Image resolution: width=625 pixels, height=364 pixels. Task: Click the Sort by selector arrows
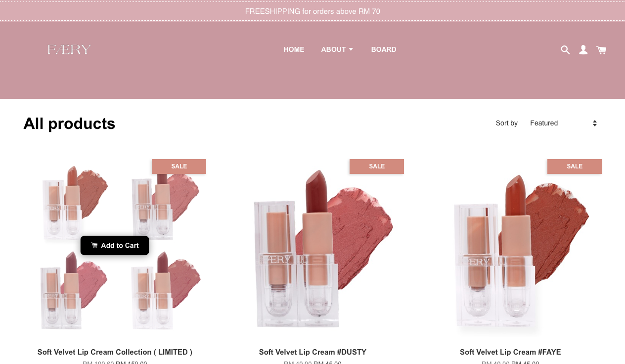(x=595, y=123)
